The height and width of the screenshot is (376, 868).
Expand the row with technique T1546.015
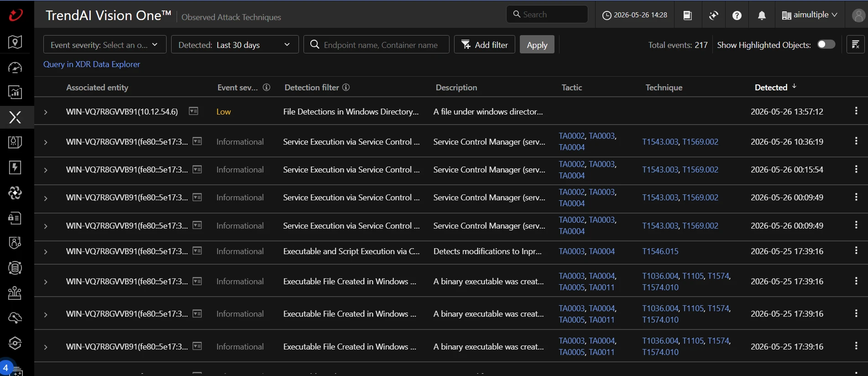pyautogui.click(x=46, y=251)
